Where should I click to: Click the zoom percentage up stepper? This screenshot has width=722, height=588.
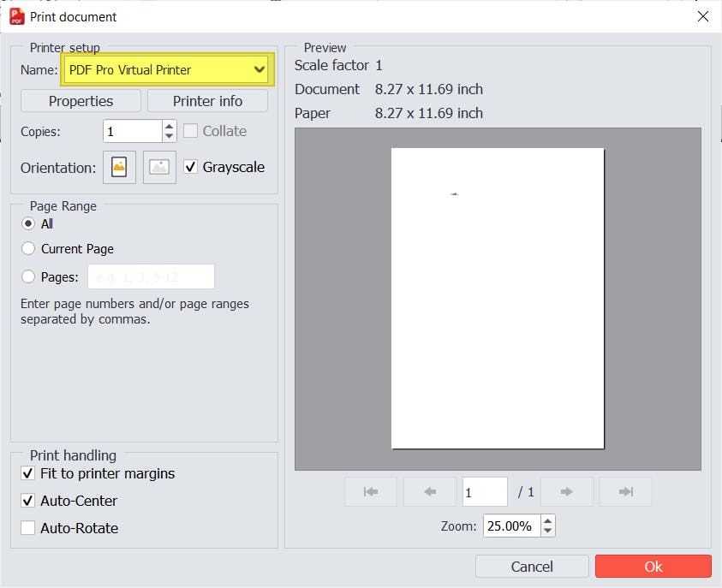point(547,520)
